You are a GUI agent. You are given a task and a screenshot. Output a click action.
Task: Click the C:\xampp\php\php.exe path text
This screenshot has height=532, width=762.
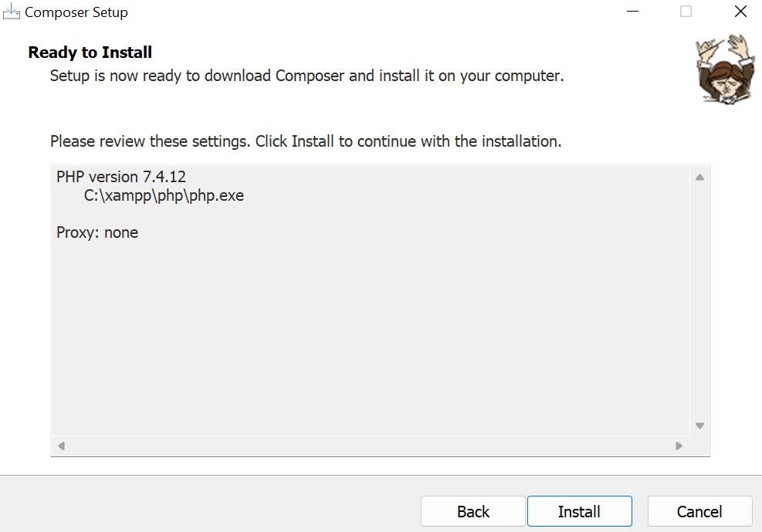pos(164,195)
